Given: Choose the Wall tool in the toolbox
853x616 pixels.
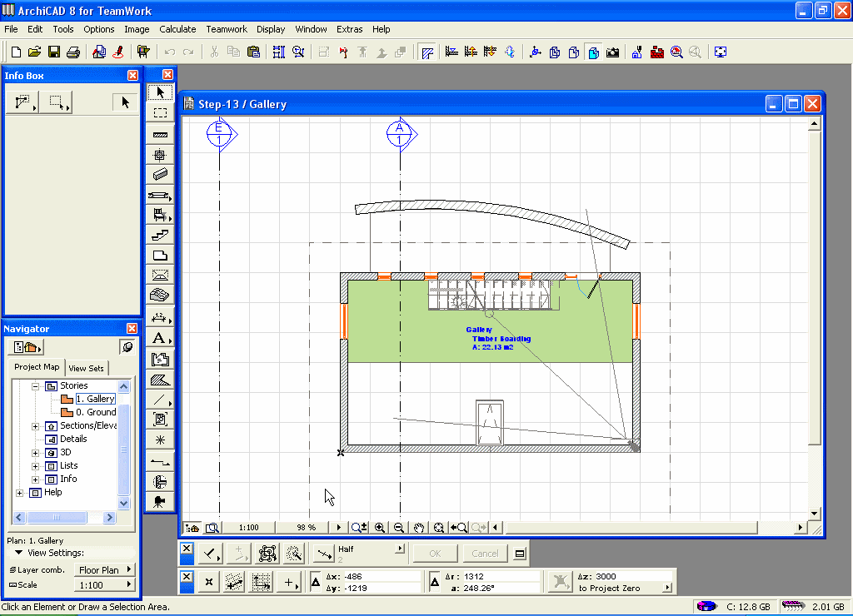Looking at the screenshot, I should click(x=161, y=133).
